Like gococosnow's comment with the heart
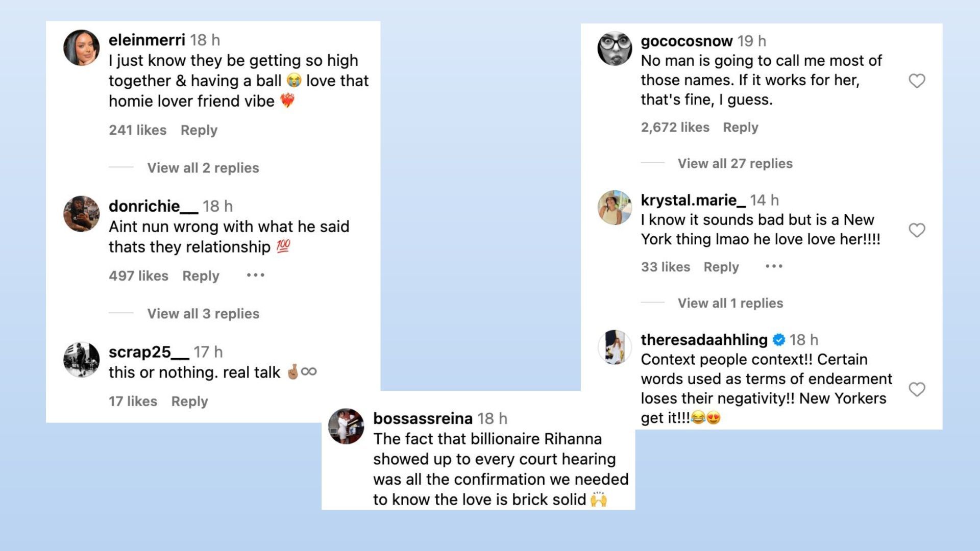The image size is (980, 551). [917, 81]
